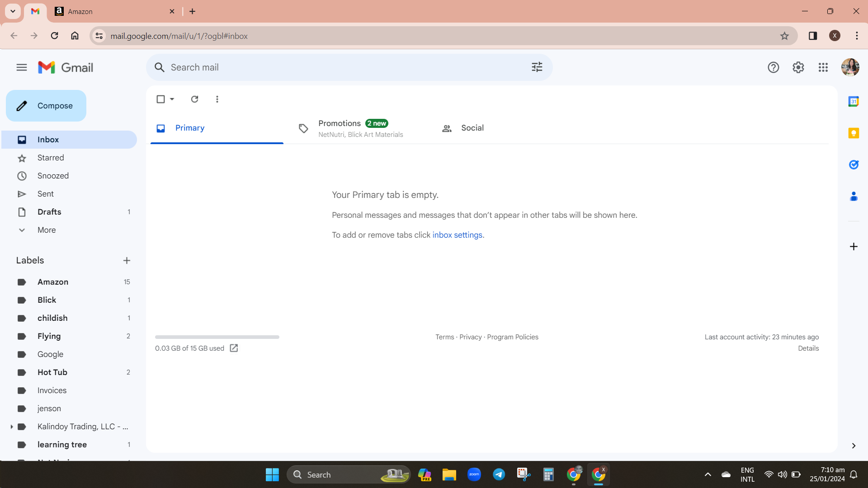The height and width of the screenshot is (488, 868).
Task: Open Telegram from the taskbar
Action: click(499, 474)
